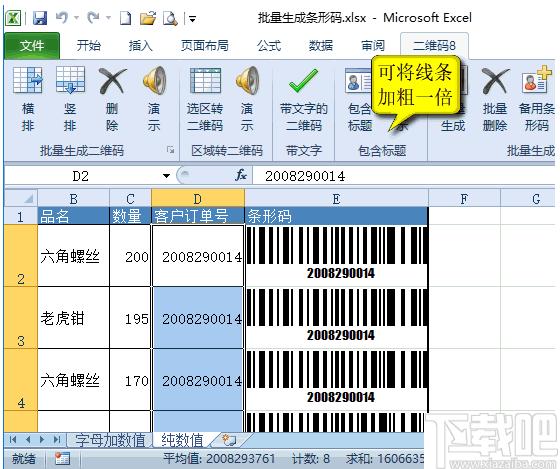Viewport: 560px width, 469px height.
Task: Open print preview magnifier icon
Action: pyautogui.click(x=170, y=18)
